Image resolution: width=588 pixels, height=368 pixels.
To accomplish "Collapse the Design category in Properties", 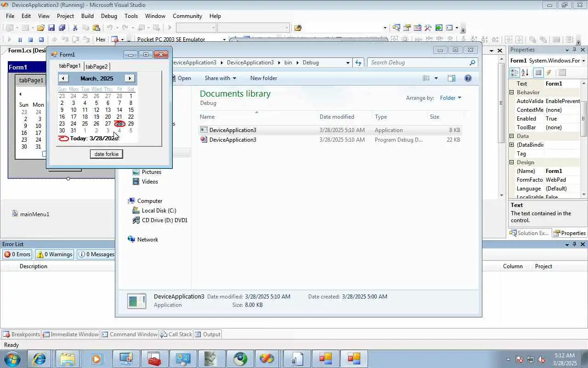I will [512, 162].
